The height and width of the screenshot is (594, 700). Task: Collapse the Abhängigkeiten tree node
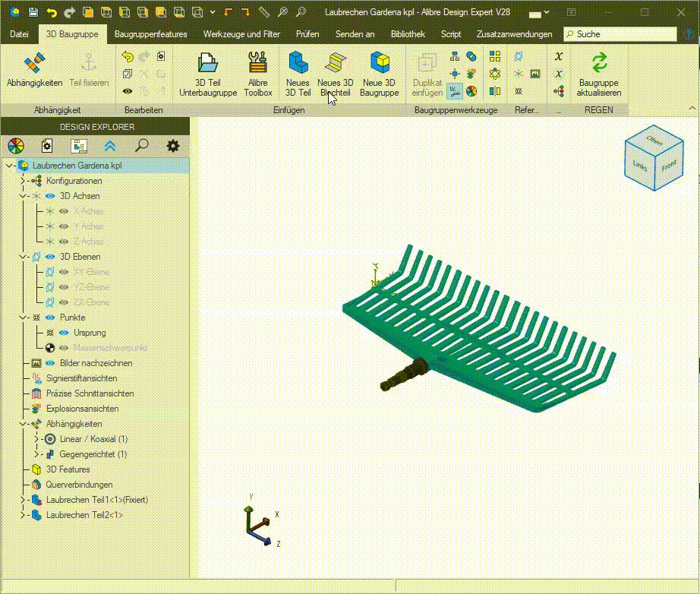click(x=23, y=424)
